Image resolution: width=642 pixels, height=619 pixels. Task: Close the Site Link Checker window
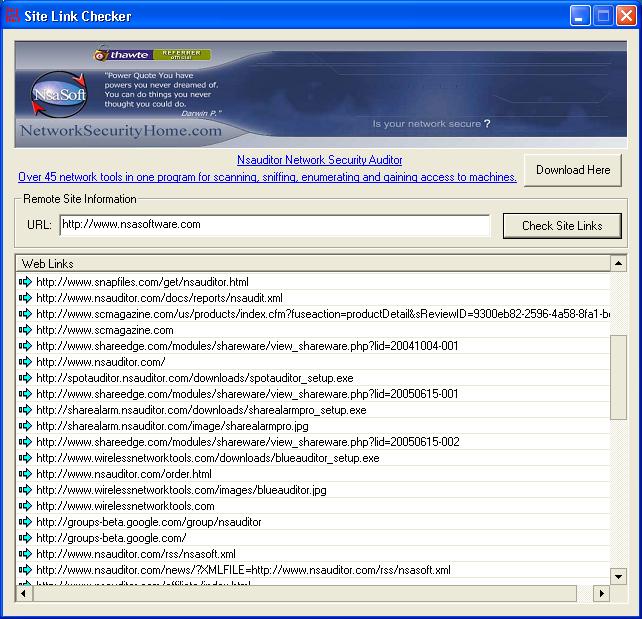click(626, 16)
